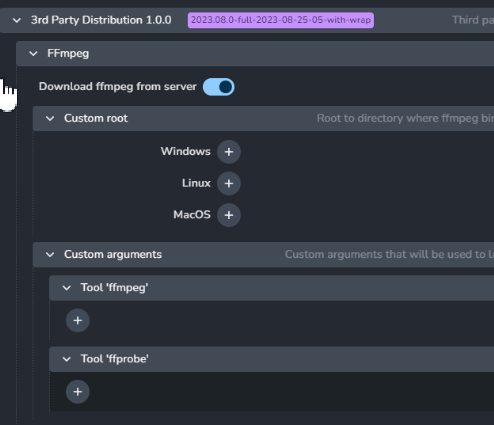Collapse the Custom arguments section
Viewport: 494px width, 425px height.
point(50,255)
